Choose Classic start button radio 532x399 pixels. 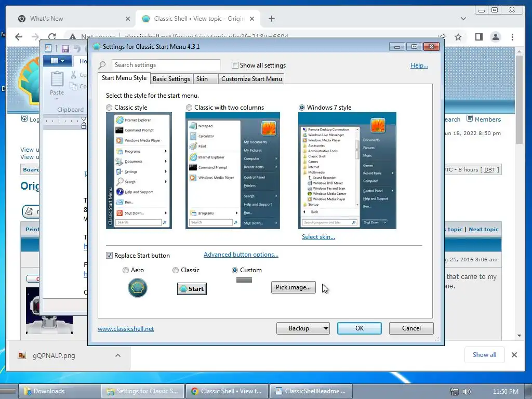tap(176, 270)
